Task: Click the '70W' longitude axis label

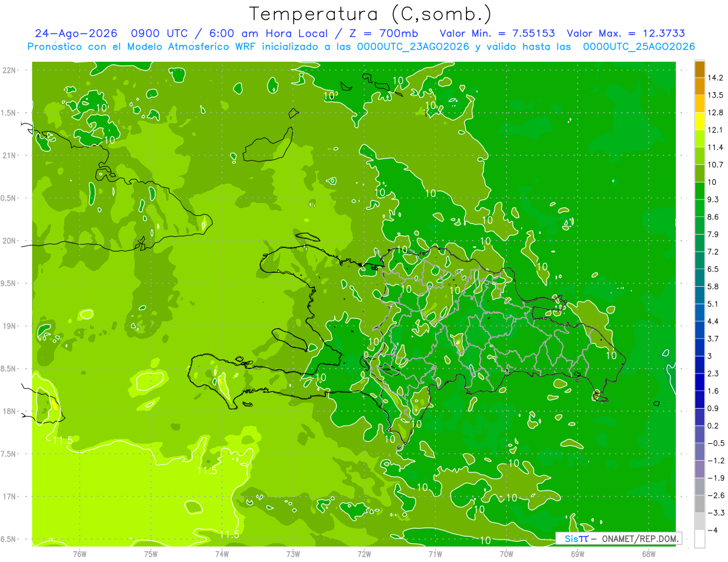Action: pyautogui.click(x=507, y=554)
